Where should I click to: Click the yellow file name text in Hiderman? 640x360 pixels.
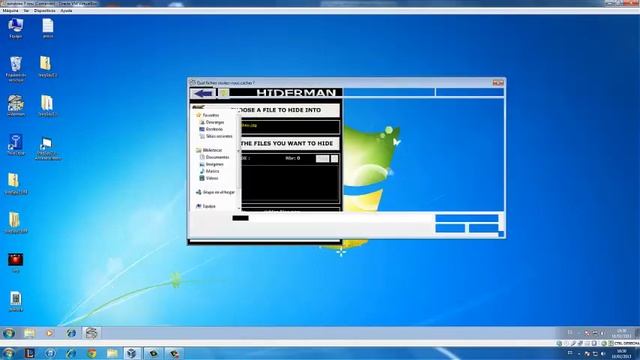click(x=249, y=126)
